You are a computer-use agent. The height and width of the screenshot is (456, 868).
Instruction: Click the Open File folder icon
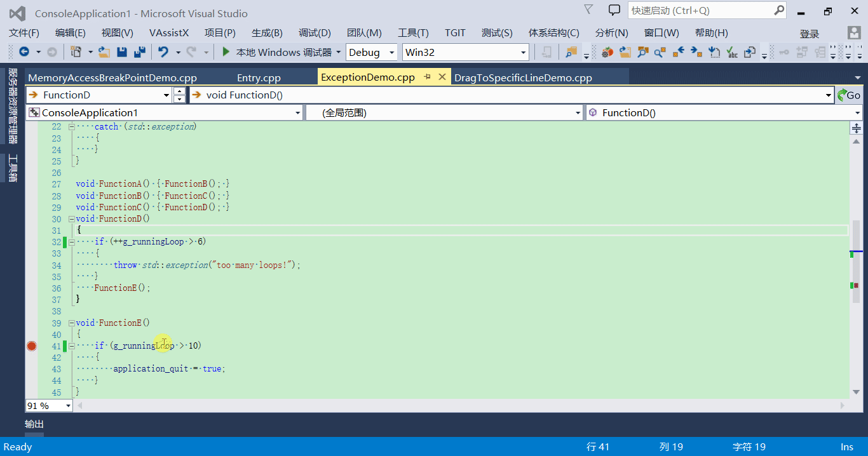104,52
